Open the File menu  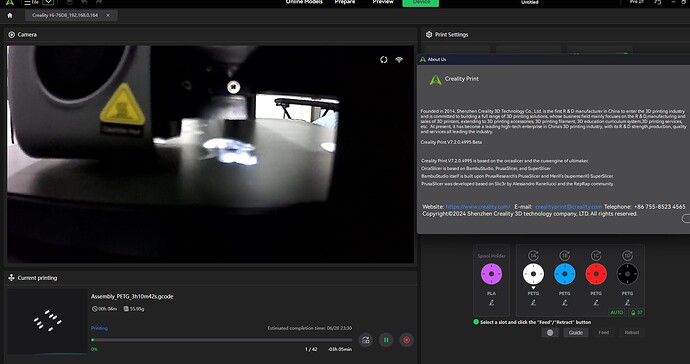[32, 2]
